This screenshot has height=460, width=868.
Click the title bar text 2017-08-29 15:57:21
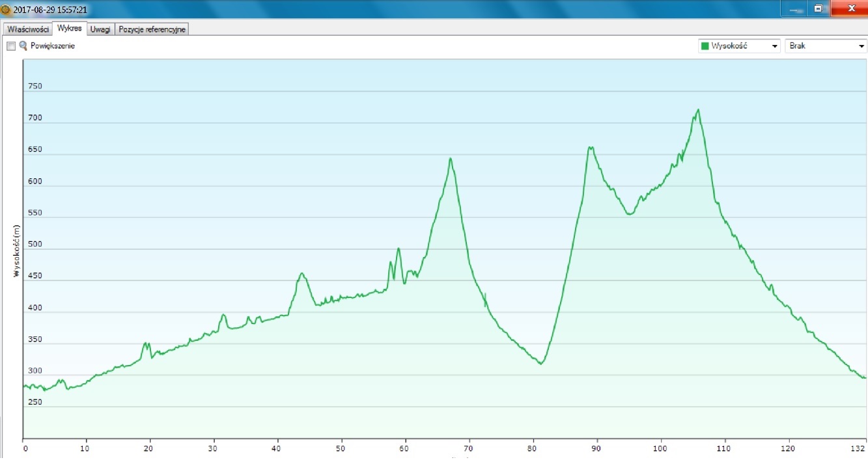point(50,10)
